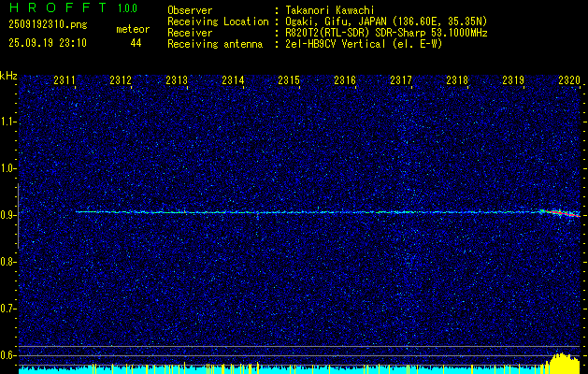
Task: Click the red strong signal trace near 2320
Action: click(x=560, y=213)
